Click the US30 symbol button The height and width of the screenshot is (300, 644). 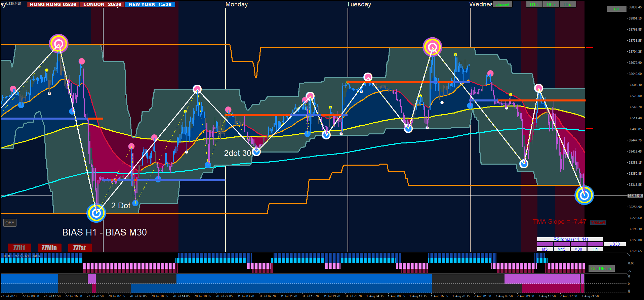pos(615,244)
